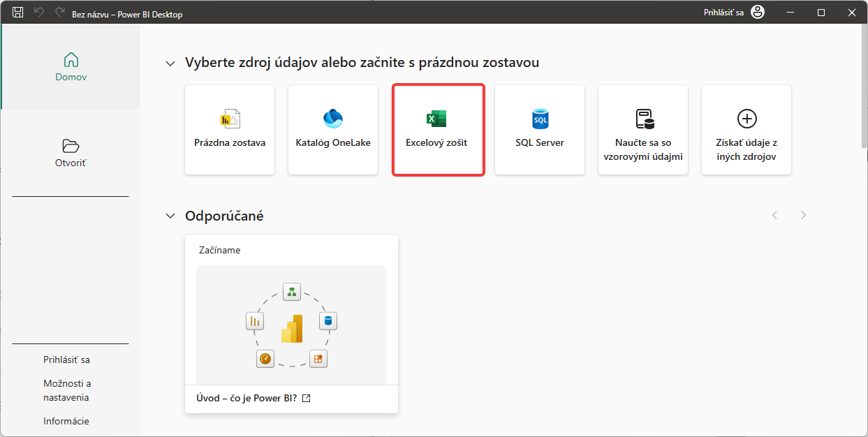Image resolution: width=868 pixels, height=437 pixels.
Task: Click the Undo arrow in title bar
Action: click(39, 13)
